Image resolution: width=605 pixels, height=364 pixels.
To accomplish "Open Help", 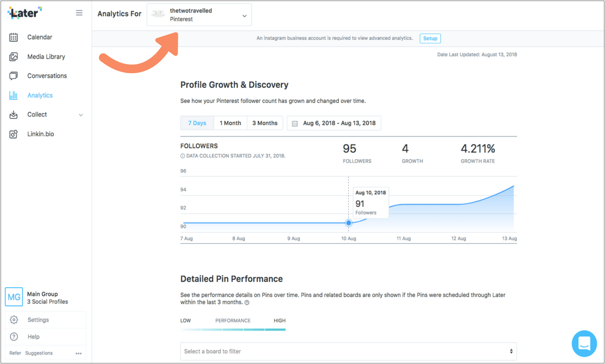I will 33,337.
